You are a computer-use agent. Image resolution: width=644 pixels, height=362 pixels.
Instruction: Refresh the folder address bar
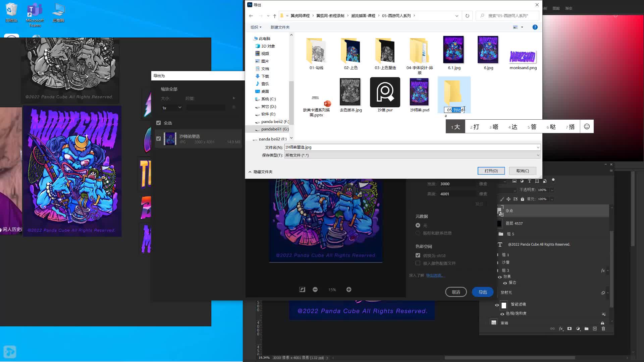[467, 16]
